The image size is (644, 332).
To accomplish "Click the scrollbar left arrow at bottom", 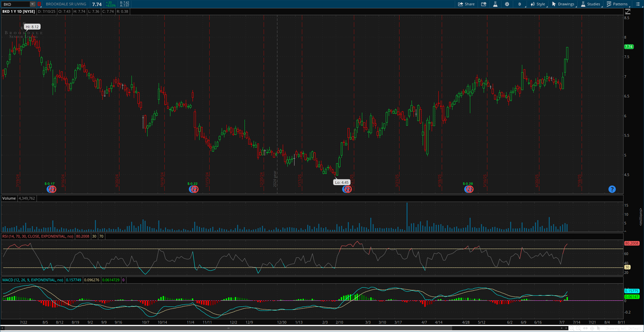I will [3, 328].
